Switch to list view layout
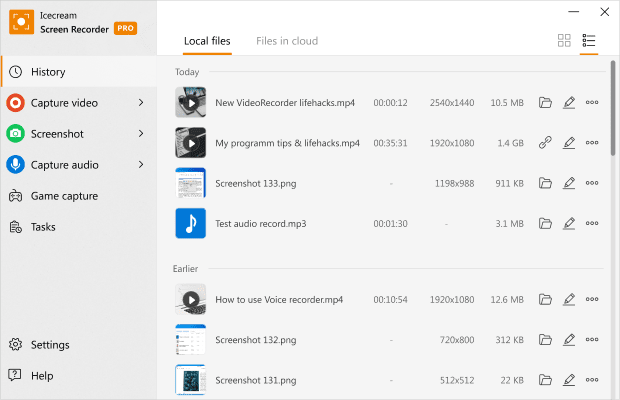 [x=589, y=41]
